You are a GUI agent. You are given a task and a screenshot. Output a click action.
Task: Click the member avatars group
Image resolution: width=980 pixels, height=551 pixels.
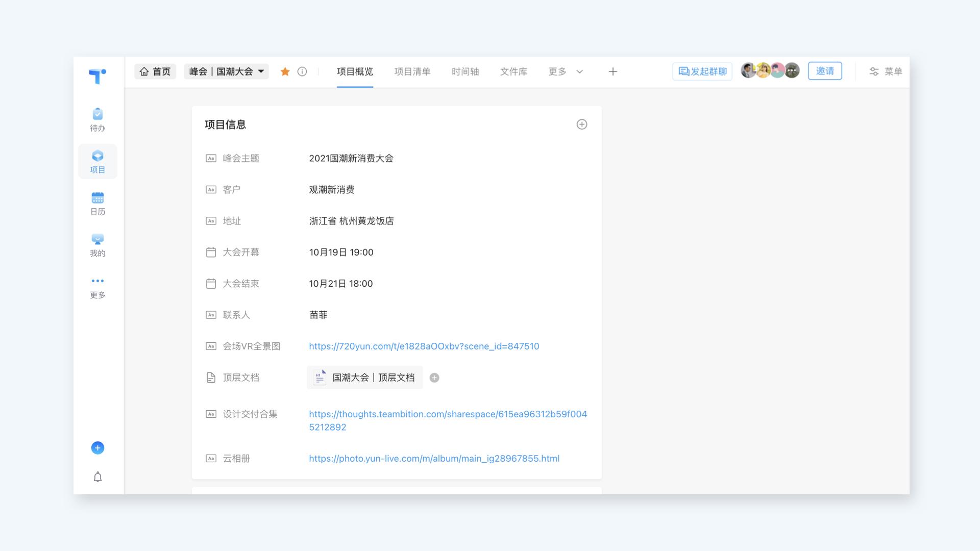tap(770, 70)
